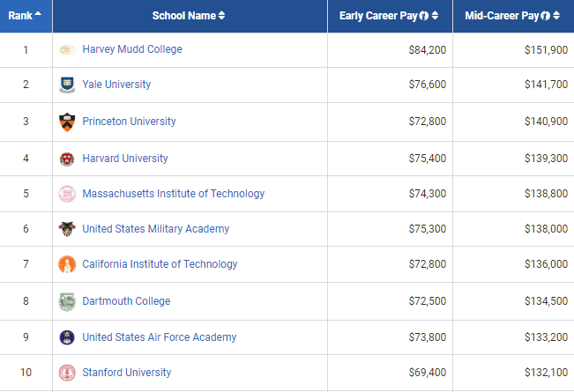Open the Massachusetts Institute of Technology link
Viewport: 574px width, 392px height.
(x=173, y=194)
